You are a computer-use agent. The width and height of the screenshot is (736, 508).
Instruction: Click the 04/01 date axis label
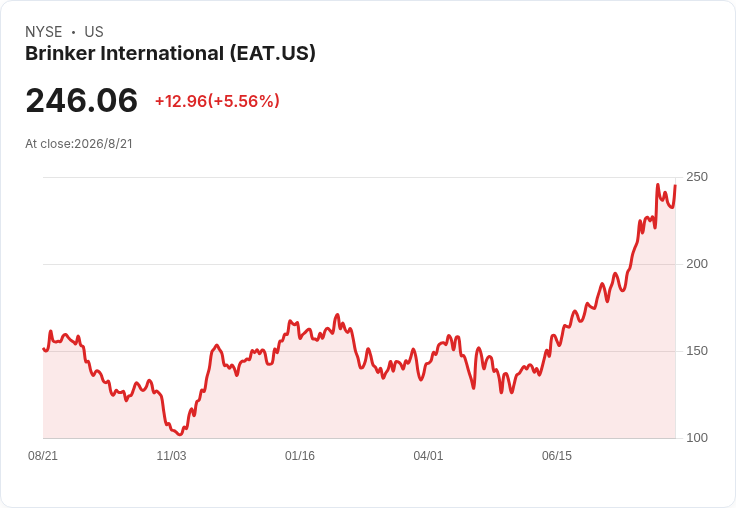click(428, 455)
